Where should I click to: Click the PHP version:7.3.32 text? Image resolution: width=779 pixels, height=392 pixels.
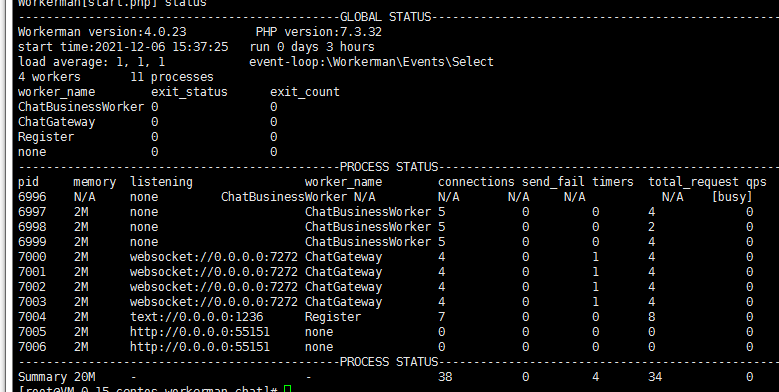coord(318,32)
